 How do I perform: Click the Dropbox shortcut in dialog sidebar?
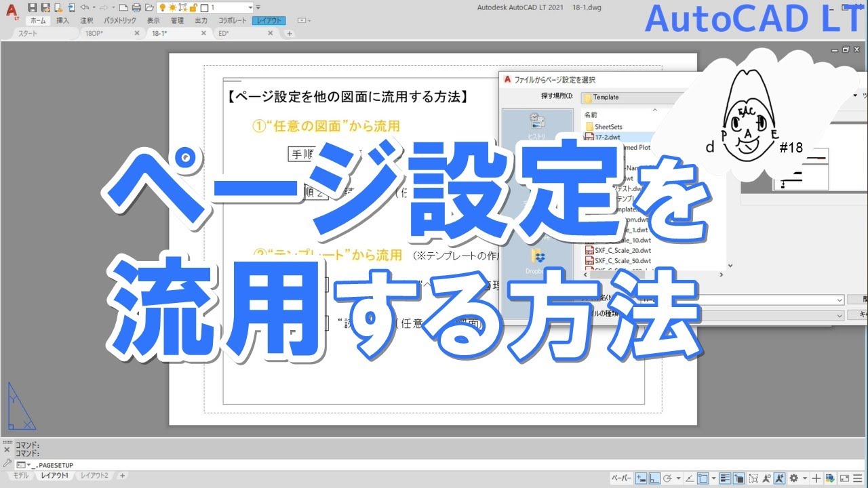(x=537, y=261)
